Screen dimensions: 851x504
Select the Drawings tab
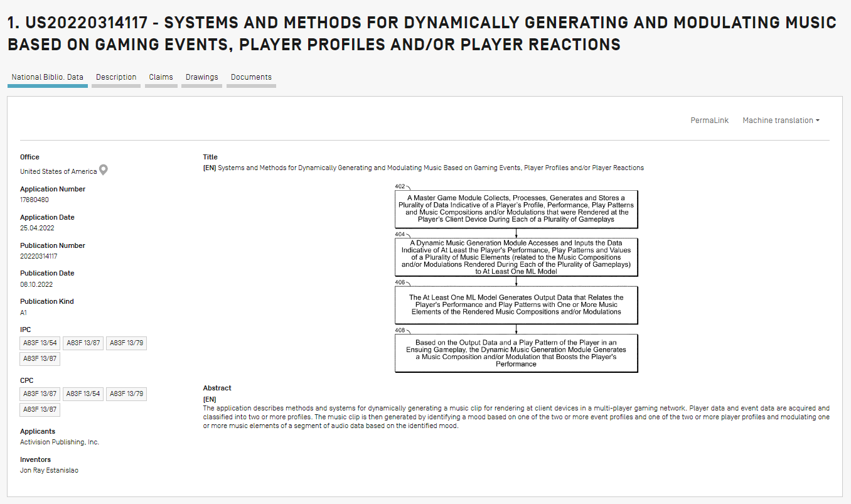(x=202, y=77)
